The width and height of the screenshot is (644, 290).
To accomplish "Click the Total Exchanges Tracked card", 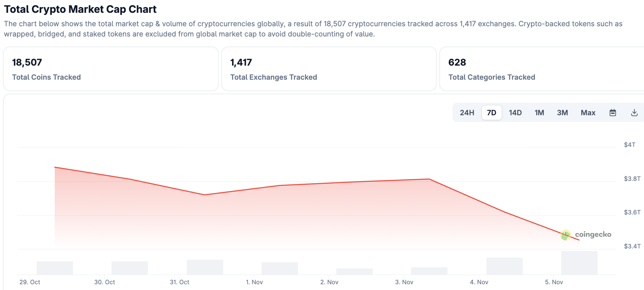I will click(x=329, y=69).
